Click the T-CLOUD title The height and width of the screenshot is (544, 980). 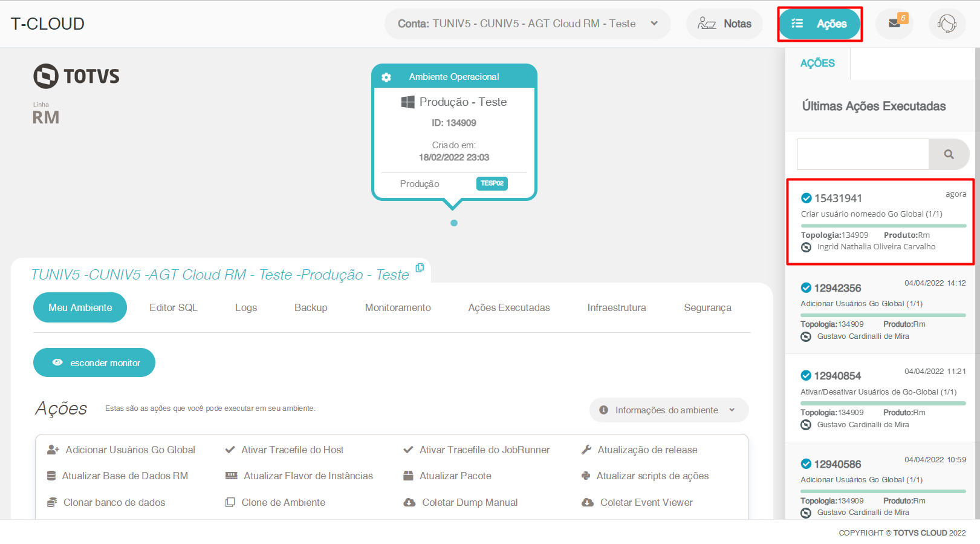(x=47, y=24)
